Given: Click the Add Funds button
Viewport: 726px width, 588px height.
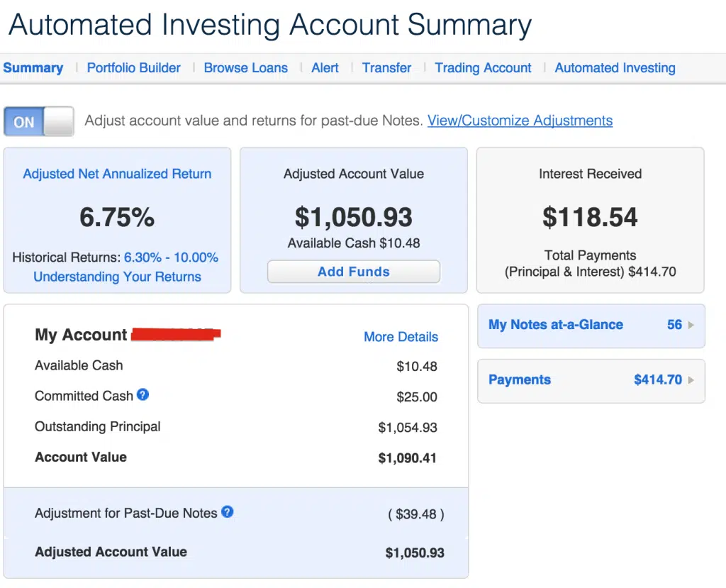Looking at the screenshot, I should 353,271.
